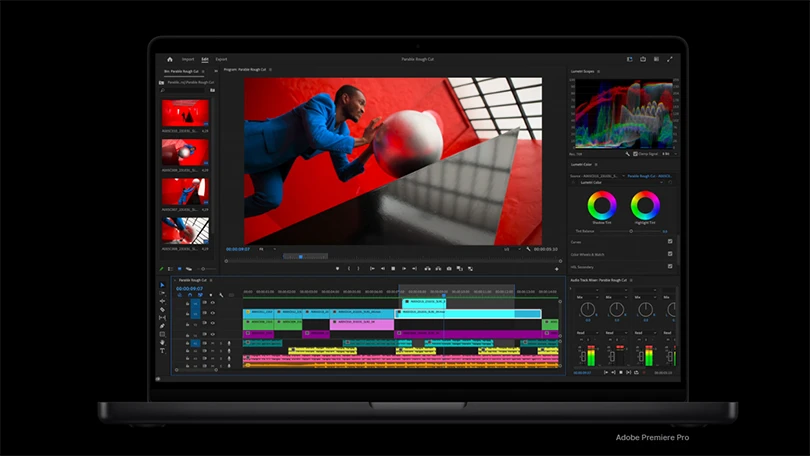Toggle Linked Selection in the timeline
Viewport: 810px width, 456px height.
point(200,295)
